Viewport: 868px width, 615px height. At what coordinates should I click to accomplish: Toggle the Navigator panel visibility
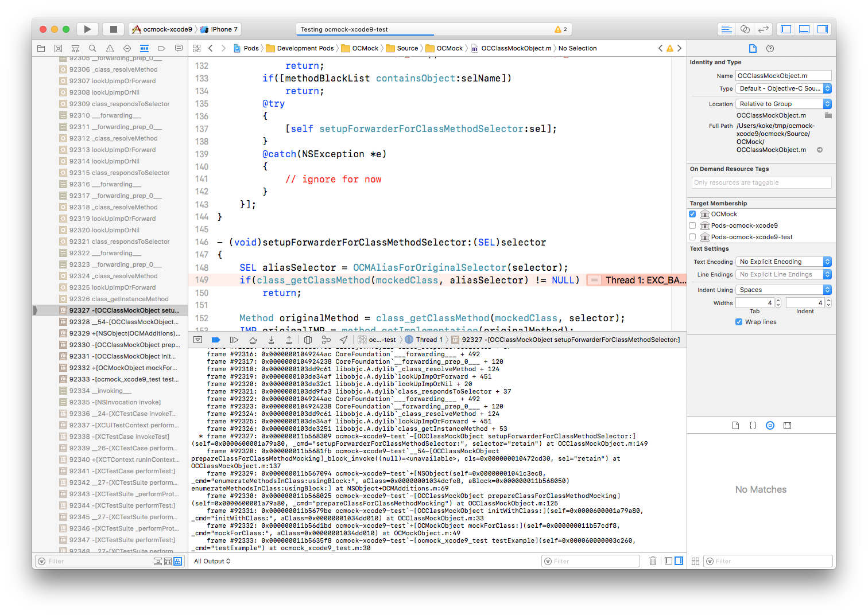click(x=786, y=29)
